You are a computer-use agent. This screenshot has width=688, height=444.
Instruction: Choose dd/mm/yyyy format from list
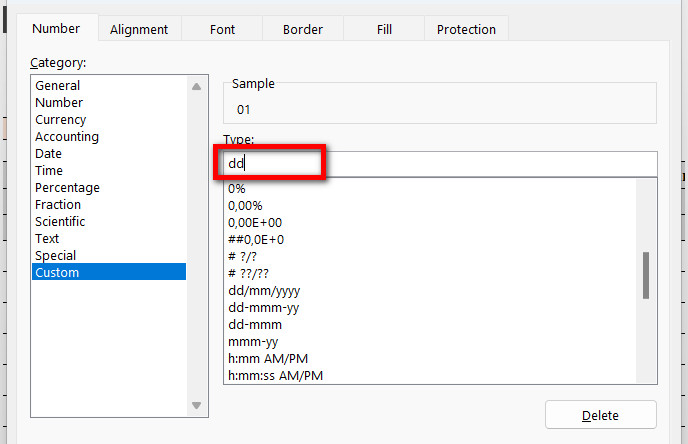point(264,291)
